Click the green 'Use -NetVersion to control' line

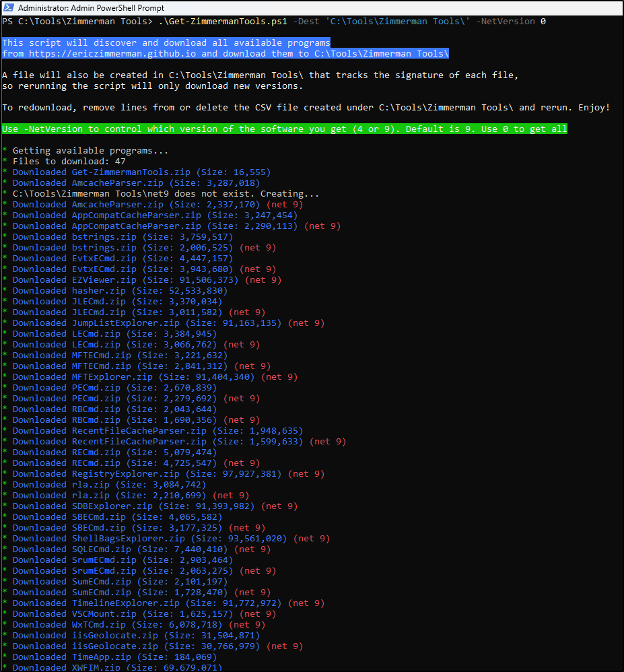[x=285, y=129]
